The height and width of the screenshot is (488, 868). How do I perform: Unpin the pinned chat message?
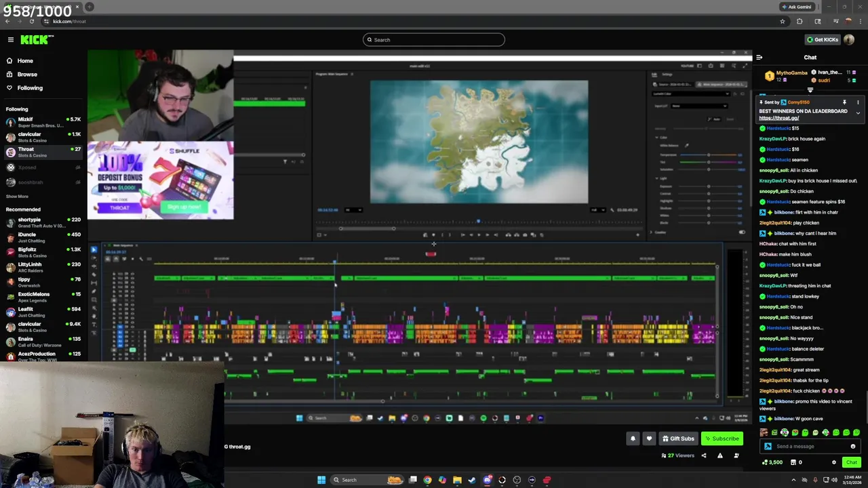click(x=844, y=102)
